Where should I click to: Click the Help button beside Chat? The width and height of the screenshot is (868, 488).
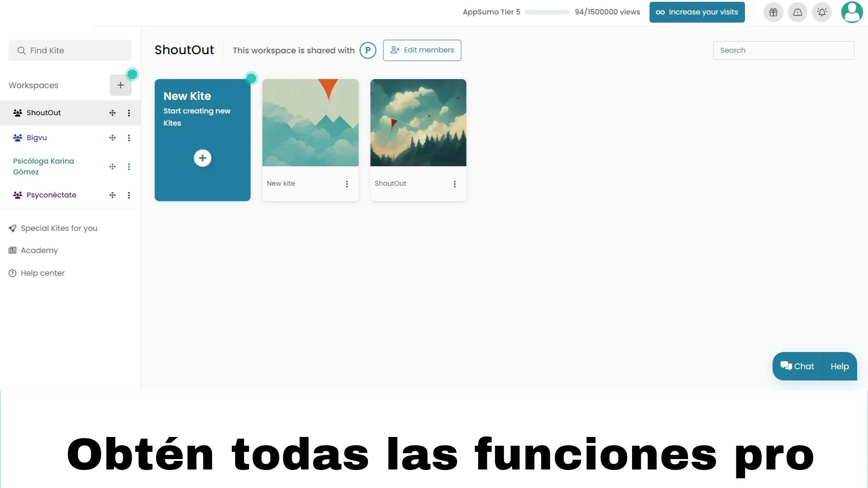click(840, 366)
